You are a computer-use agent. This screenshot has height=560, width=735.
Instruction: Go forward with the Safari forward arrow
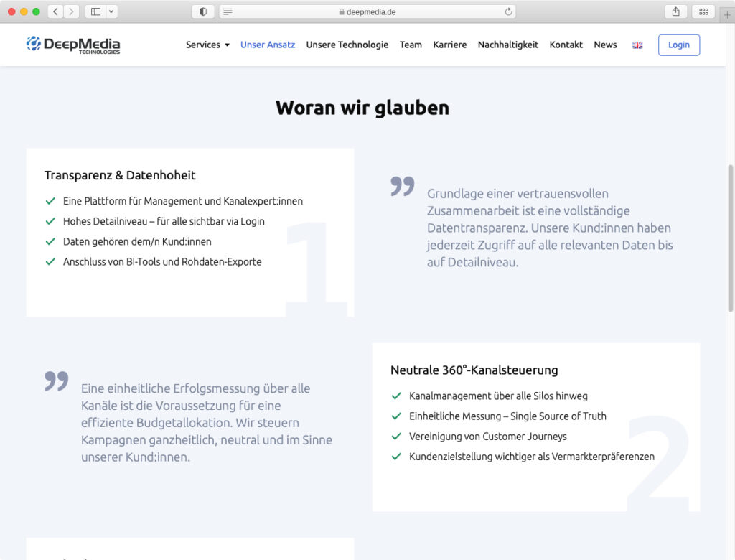click(x=71, y=11)
